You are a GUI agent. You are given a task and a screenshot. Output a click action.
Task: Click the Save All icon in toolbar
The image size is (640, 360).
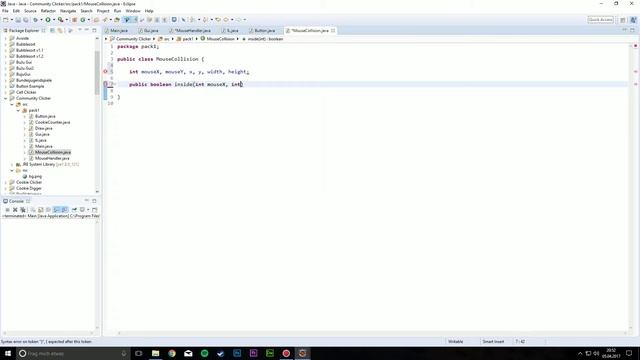pyautogui.click(x=26, y=20)
